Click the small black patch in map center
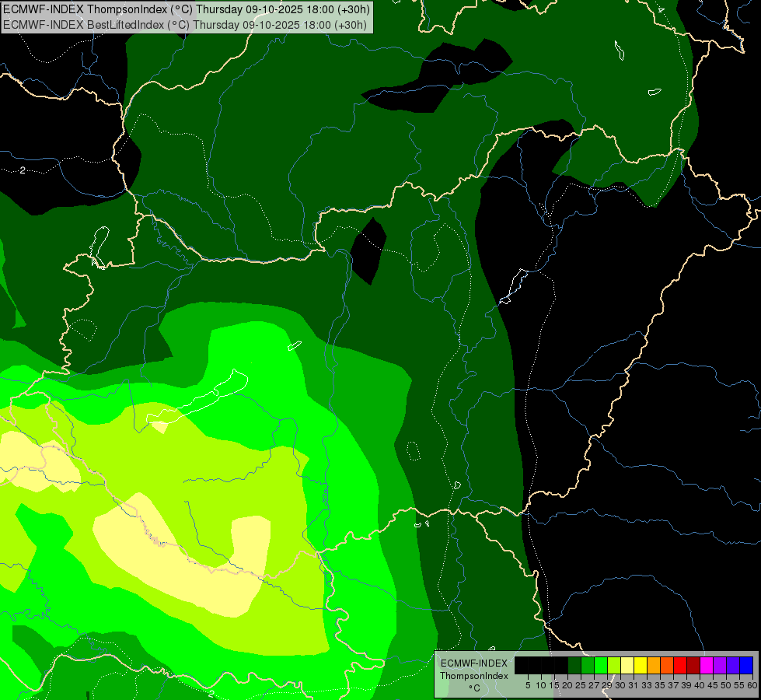Viewport: 761px width, 700px height. pos(368,250)
